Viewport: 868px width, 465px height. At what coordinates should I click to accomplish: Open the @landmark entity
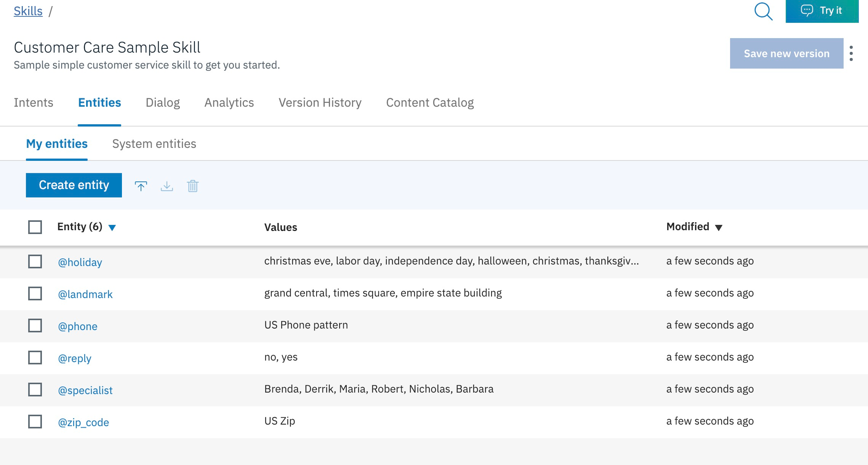point(85,294)
